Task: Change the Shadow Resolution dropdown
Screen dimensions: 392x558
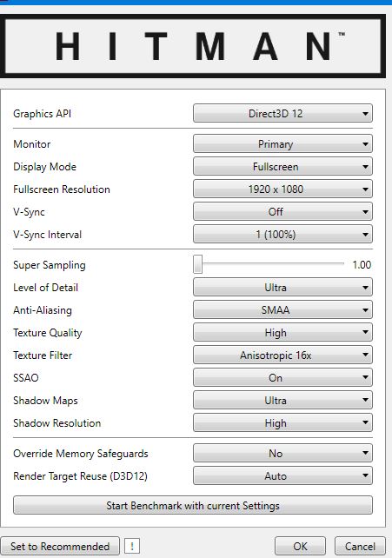Action: pos(282,422)
